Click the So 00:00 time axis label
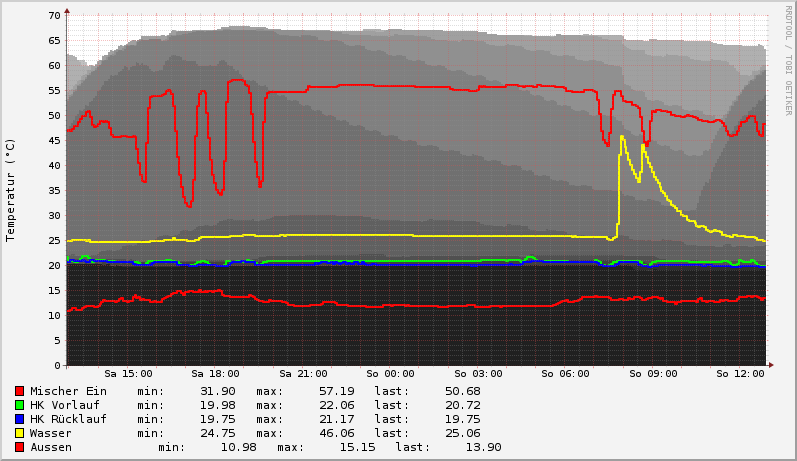797x461 pixels. click(391, 374)
